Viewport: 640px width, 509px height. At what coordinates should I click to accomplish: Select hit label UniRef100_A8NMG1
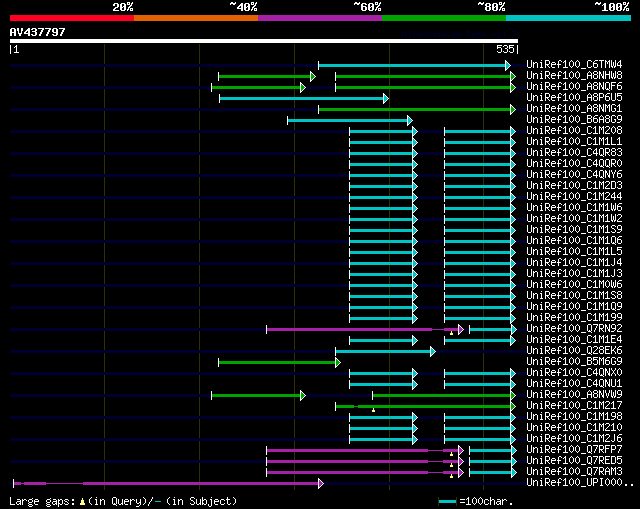574,109
